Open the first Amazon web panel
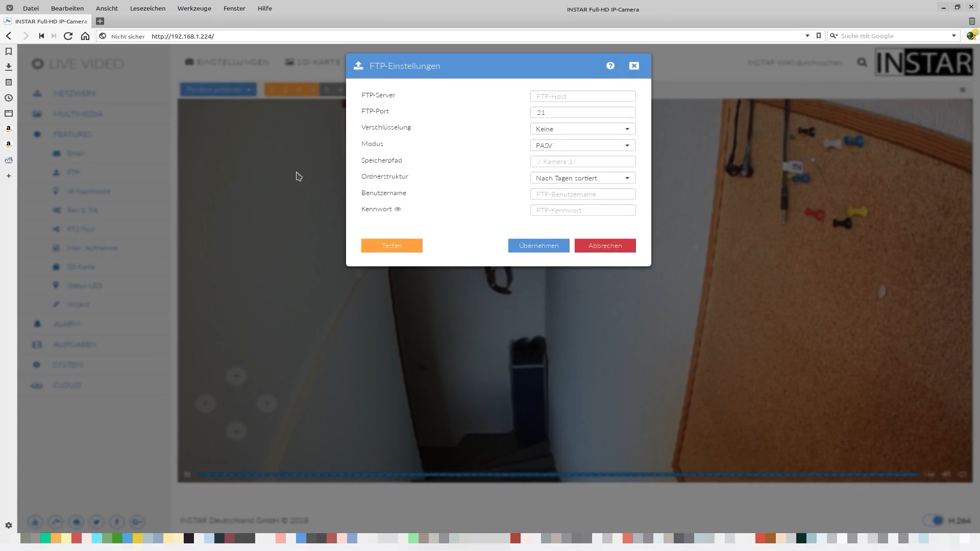The width and height of the screenshot is (980, 551). pos(9,129)
